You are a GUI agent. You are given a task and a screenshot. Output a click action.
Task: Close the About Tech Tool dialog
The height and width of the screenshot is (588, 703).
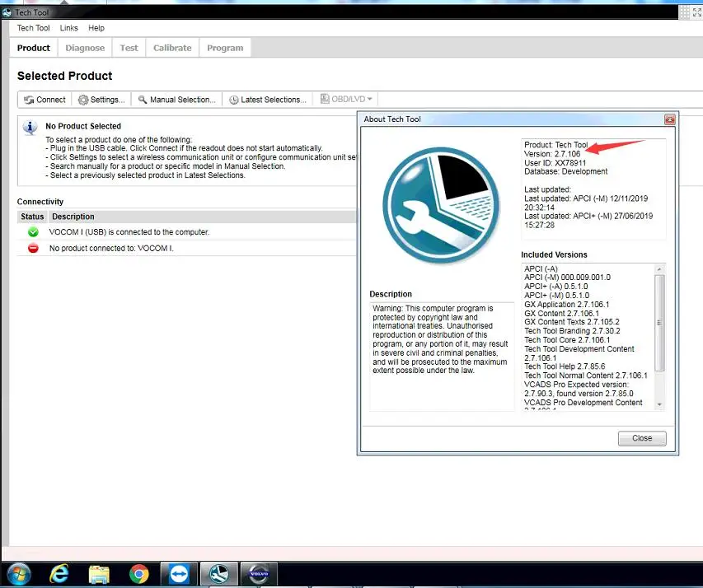click(642, 438)
